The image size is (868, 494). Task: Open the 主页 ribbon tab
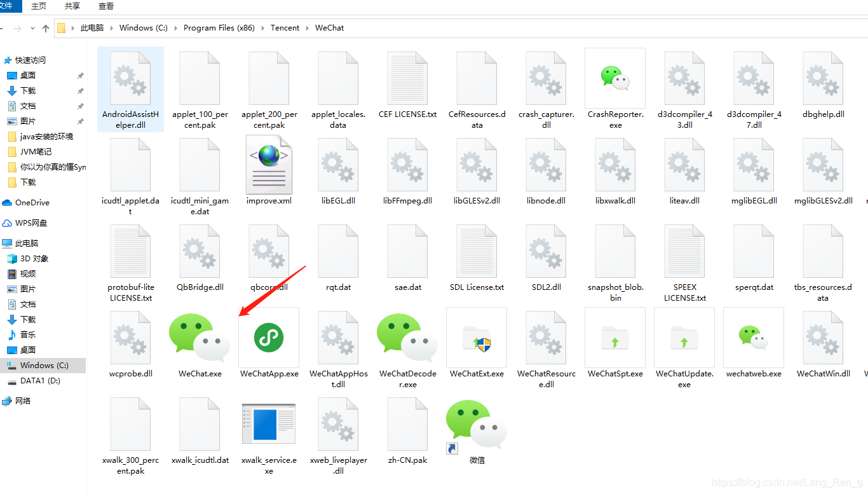coord(39,6)
